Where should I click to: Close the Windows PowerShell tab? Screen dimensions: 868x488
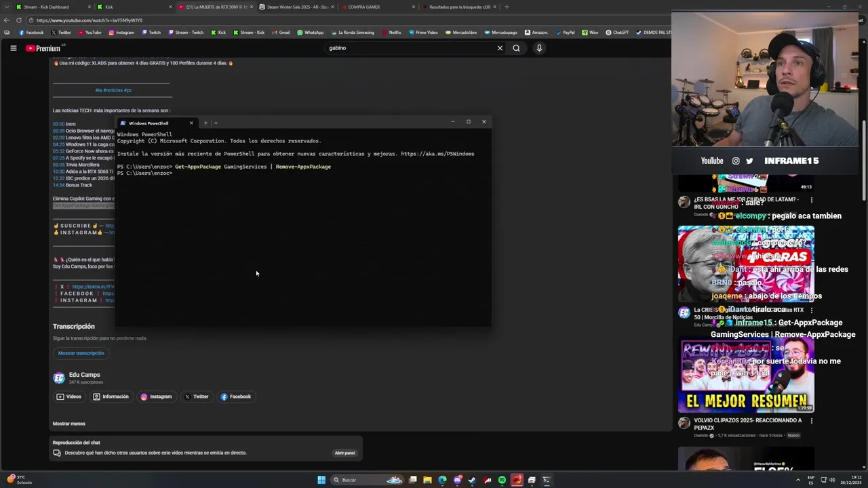191,123
